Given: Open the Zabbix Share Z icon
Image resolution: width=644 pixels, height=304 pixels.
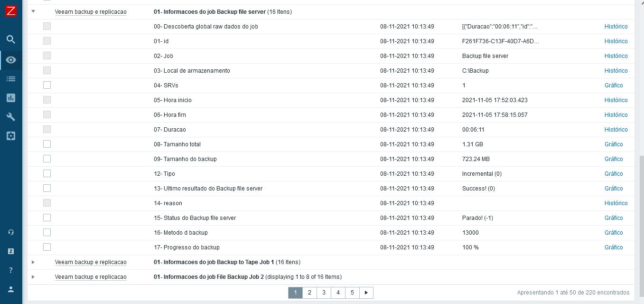Looking at the screenshot, I should (11, 251).
